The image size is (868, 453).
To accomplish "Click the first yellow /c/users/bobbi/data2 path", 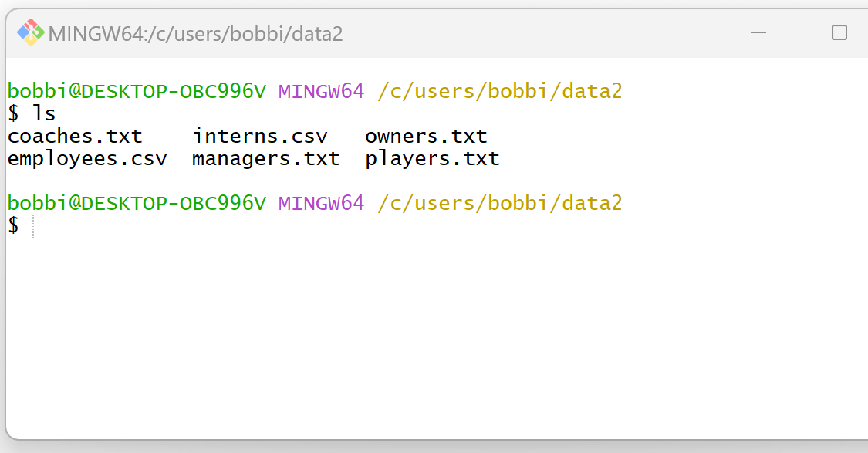I will pyautogui.click(x=500, y=91).
